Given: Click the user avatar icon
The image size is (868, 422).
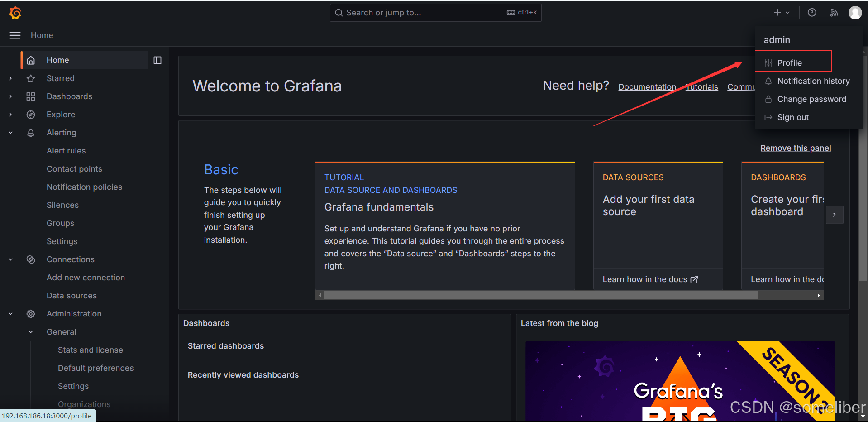Looking at the screenshot, I should click(x=855, y=13).
